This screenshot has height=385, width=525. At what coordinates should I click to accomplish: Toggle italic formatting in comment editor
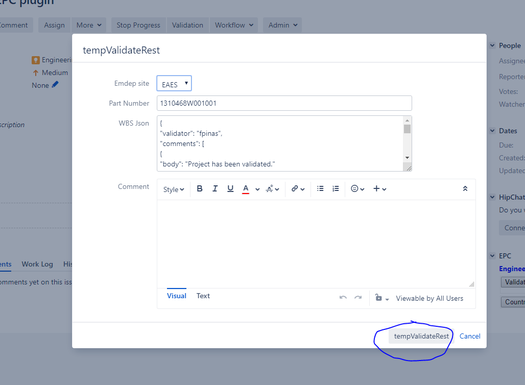(215, 189)
